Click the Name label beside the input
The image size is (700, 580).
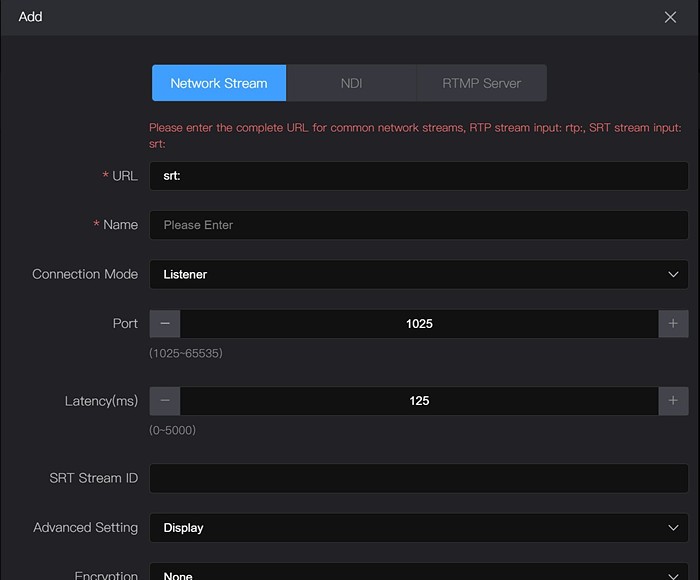click(120, 225)
